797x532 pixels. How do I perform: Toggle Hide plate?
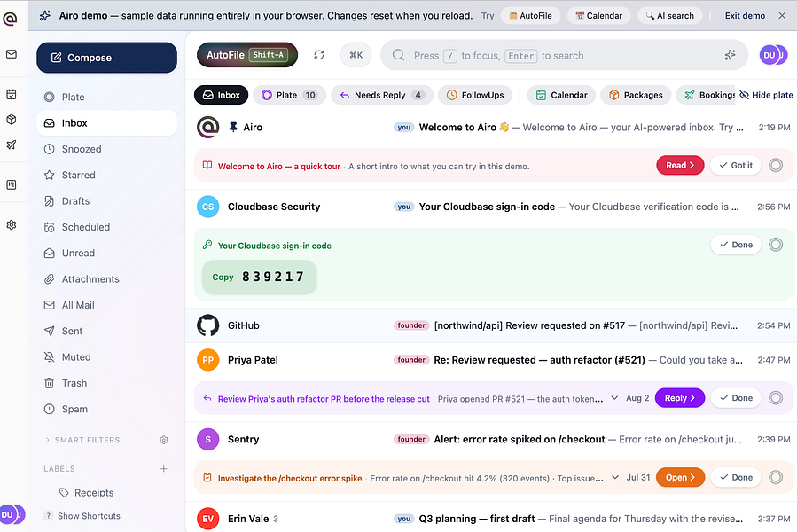point(766,95)
